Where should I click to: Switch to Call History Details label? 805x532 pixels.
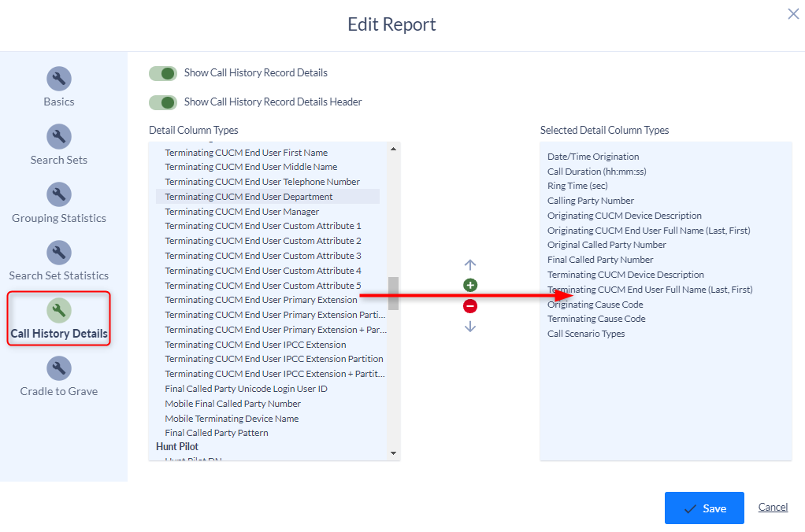59,334
